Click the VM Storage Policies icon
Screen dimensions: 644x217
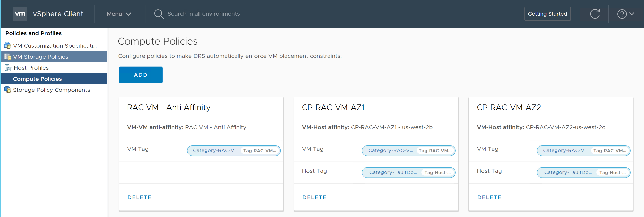(7, 57)
